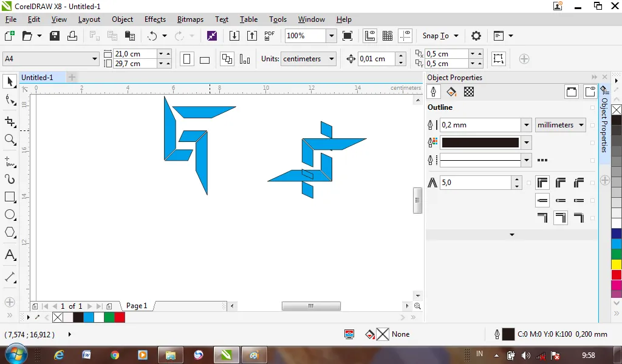Click the Paste clipboard icon
The width and height of the screenshot is (622, 364).
click(130, 36)
